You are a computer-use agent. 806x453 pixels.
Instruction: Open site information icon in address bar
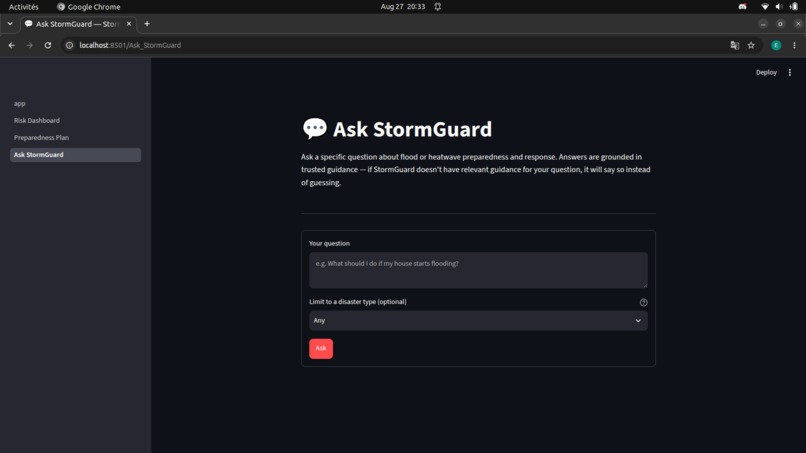(x=69, y=45)
